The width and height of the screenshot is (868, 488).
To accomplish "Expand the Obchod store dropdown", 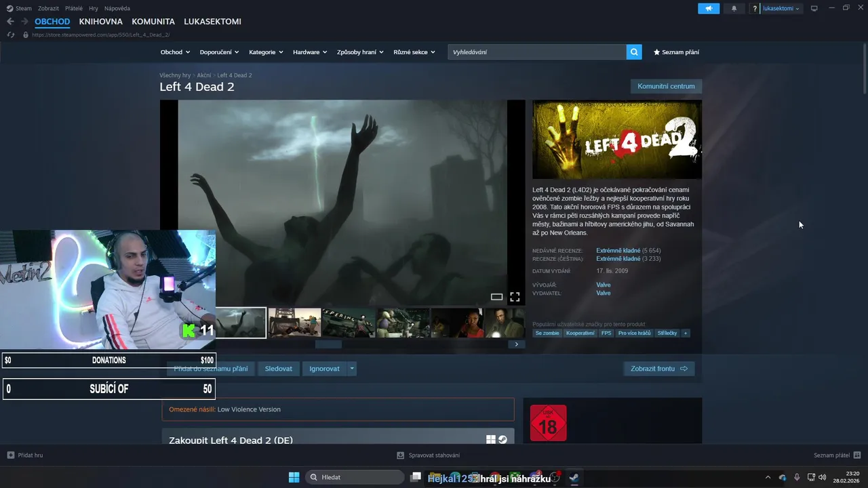I will click(175, 52).
